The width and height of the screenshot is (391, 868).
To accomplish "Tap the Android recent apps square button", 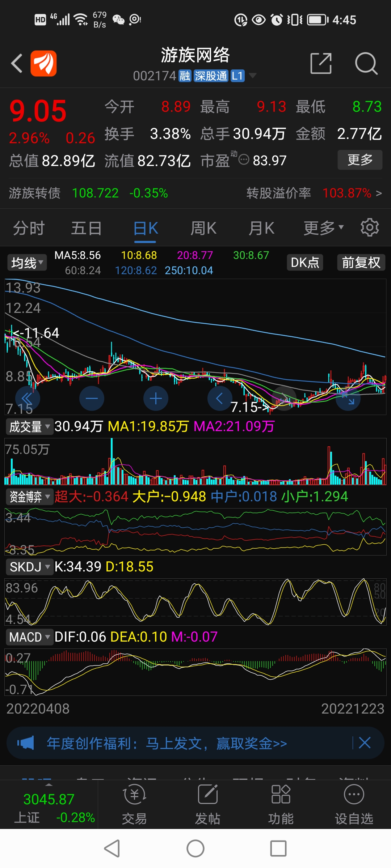I will click(278, 848).
